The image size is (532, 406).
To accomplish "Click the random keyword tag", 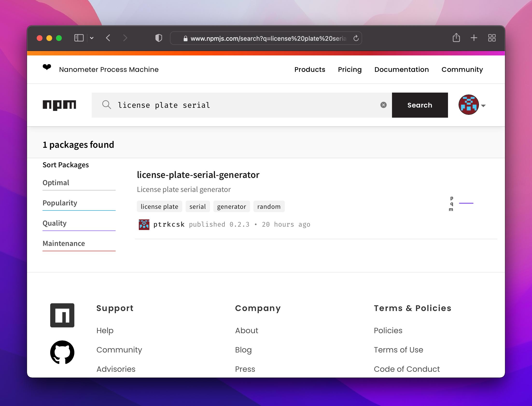I will [269, 206].
